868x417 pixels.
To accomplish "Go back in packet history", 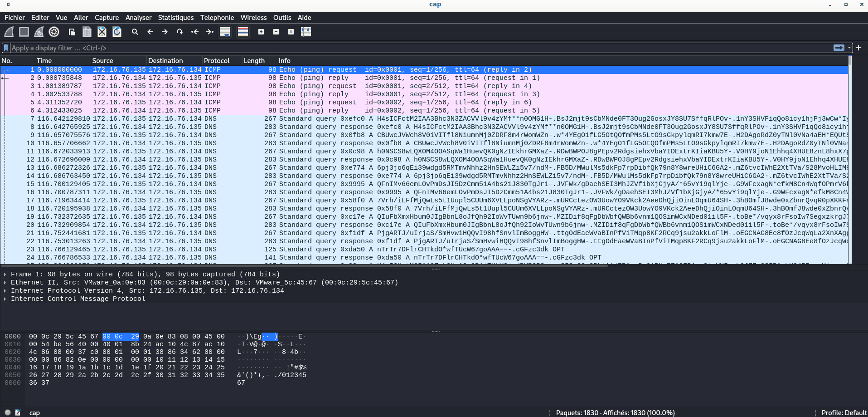I will [150, 32].
